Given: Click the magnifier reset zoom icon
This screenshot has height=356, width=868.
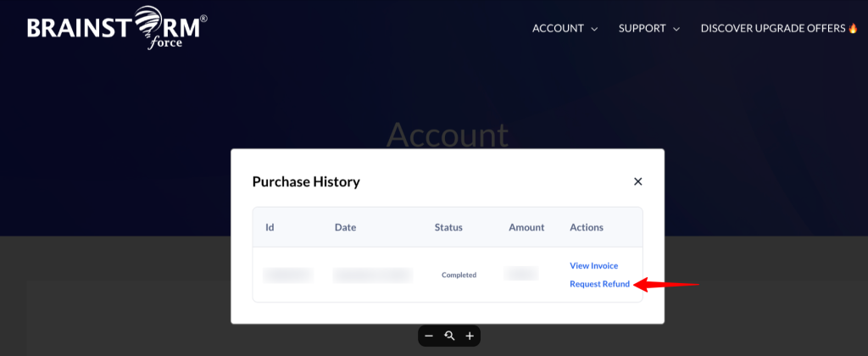Looking at the screenshot, I should [x=449, y=336].
